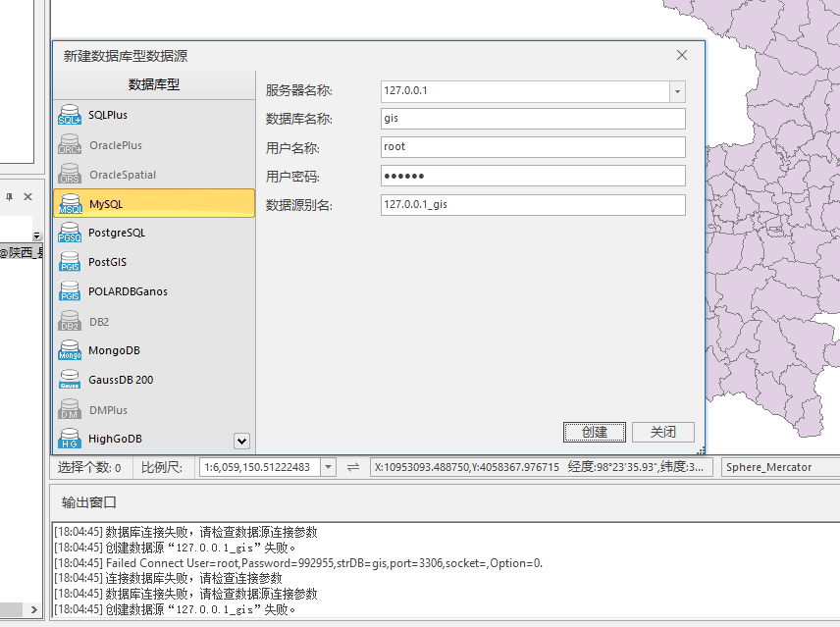This screenshot has width=840, height=627.
Task: Select the POLARDBGanos database icon
Action: tap(70, 291)
